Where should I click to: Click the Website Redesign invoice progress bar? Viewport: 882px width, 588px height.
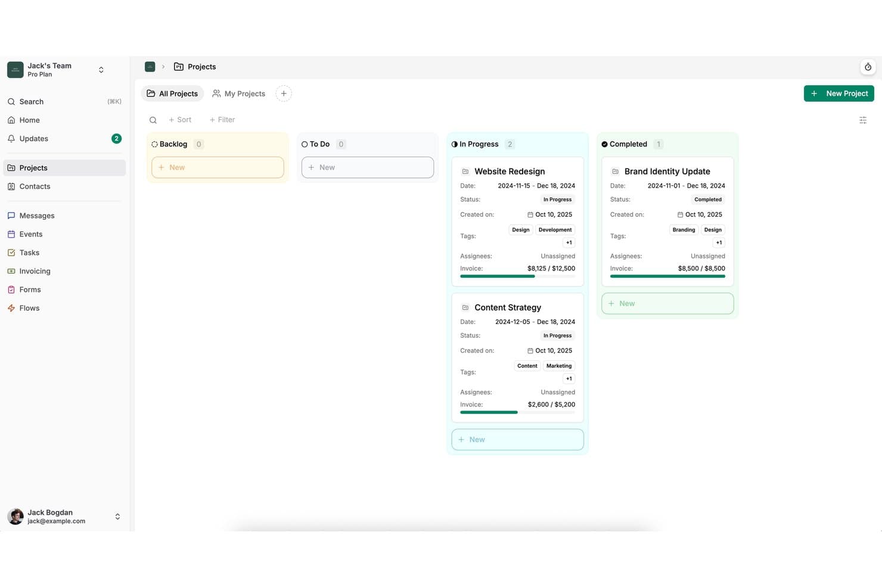(518, 276)
